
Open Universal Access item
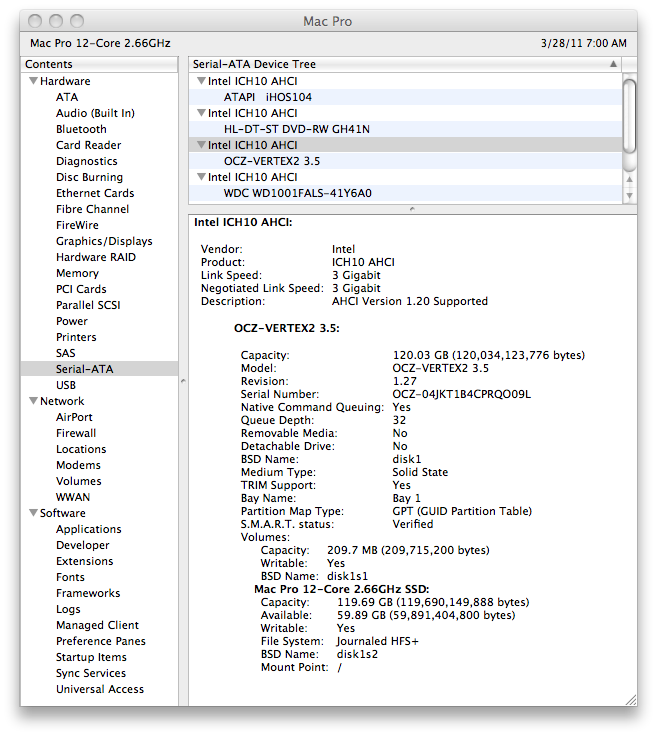(x=100, y=689)
